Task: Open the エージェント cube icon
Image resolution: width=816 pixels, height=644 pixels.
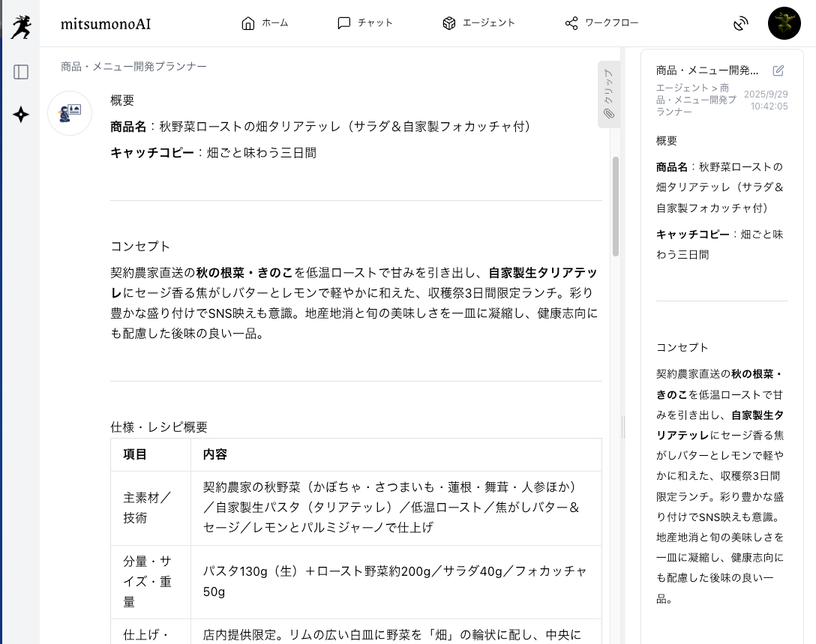Action: 449,23
